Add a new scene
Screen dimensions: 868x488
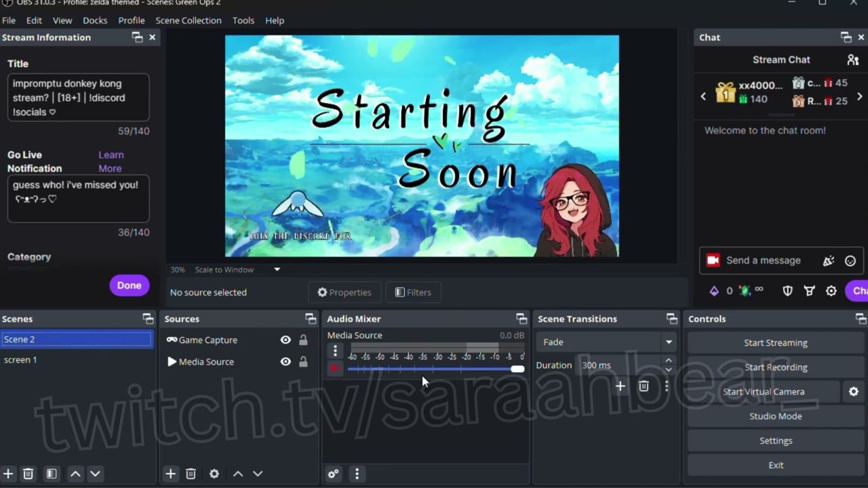click(8, 474)
